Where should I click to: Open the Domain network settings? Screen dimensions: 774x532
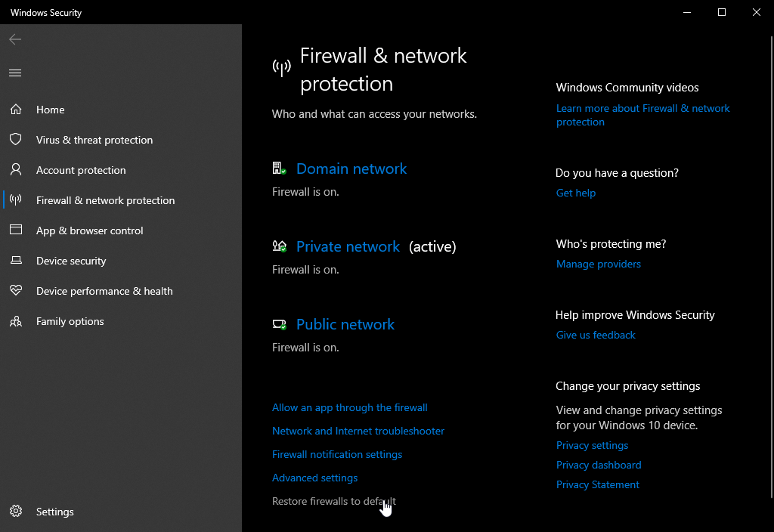351,169
